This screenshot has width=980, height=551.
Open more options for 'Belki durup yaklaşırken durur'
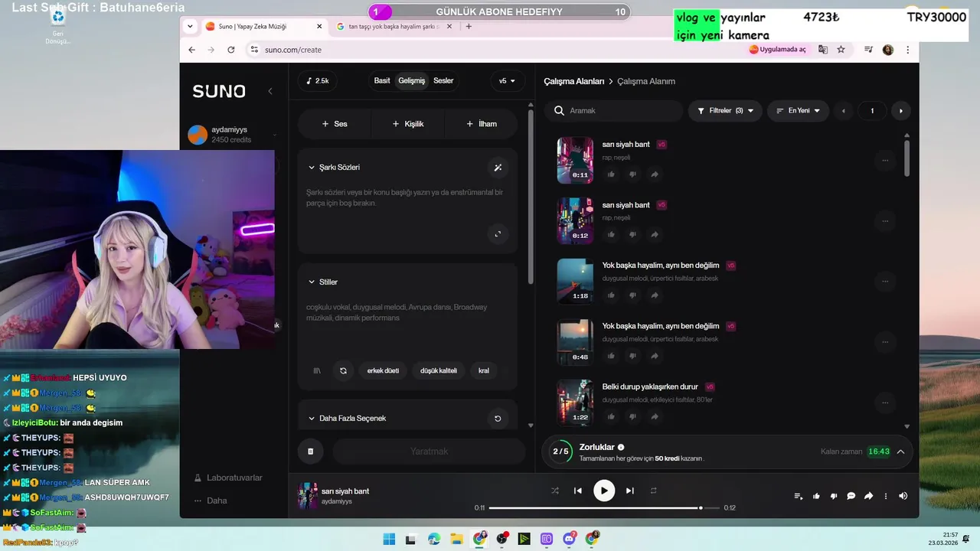(x=885, y=403)
